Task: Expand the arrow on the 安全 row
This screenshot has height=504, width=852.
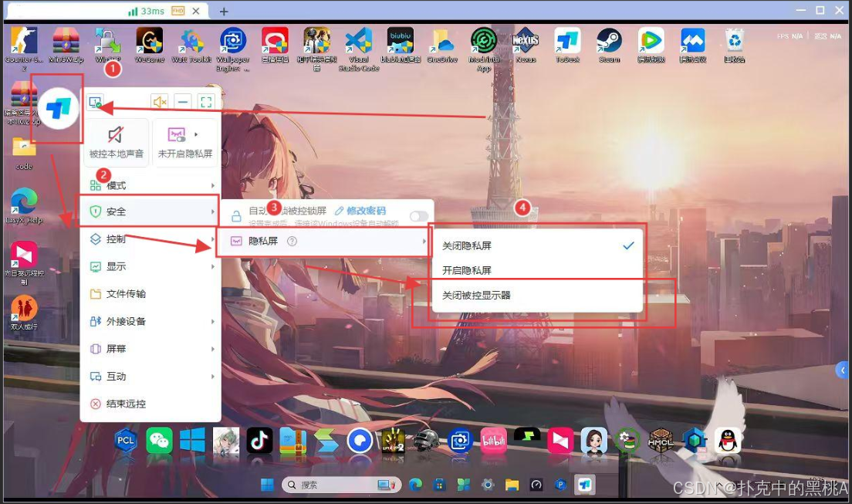Action: (x=212, y=211)
